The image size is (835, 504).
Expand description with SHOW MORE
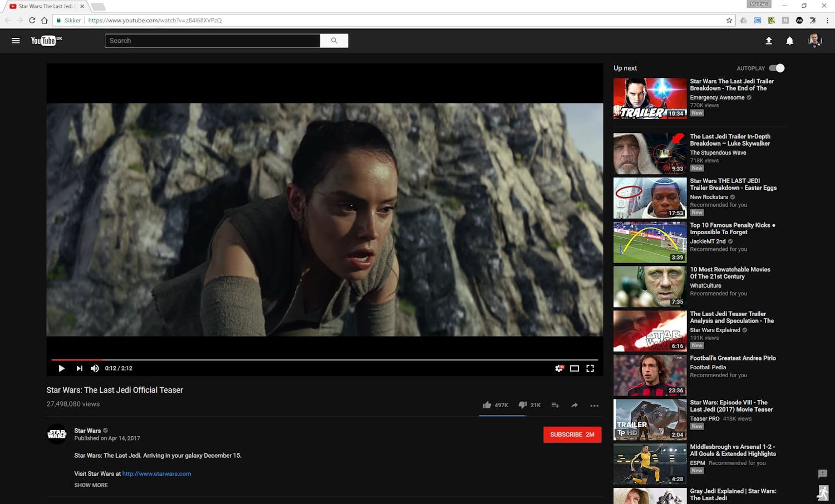point(91,485)
